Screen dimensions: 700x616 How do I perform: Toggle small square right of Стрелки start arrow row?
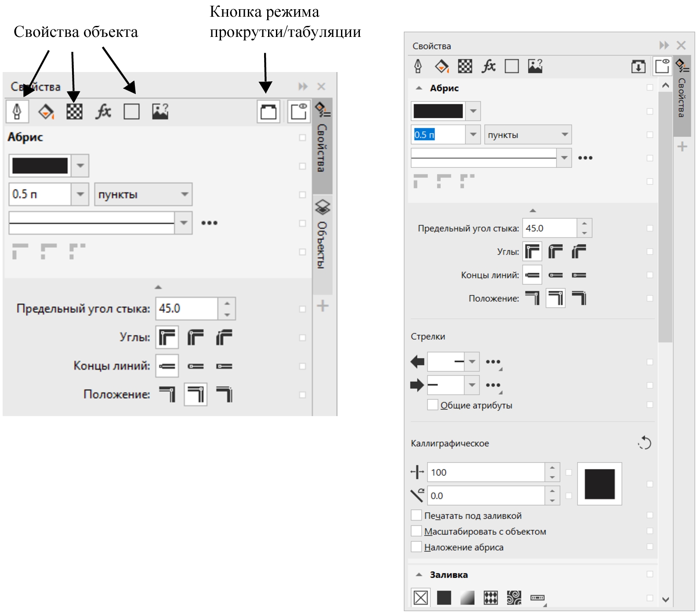650,362
